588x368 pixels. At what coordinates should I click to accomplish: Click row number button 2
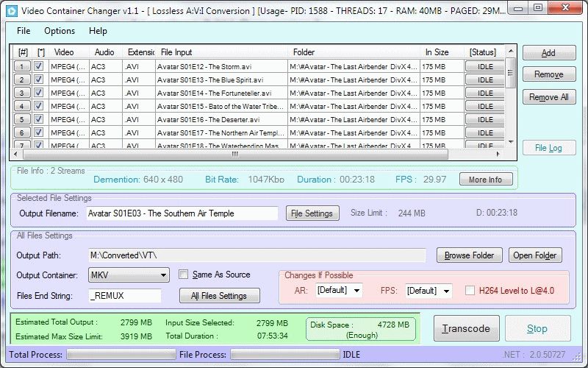22,79
